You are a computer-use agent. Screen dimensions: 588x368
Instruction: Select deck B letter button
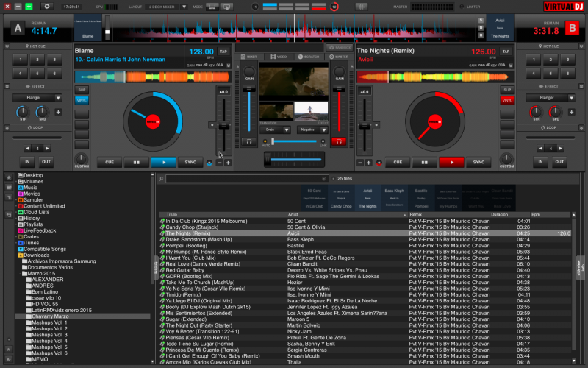pyautogui.click(x=572, y=29)
